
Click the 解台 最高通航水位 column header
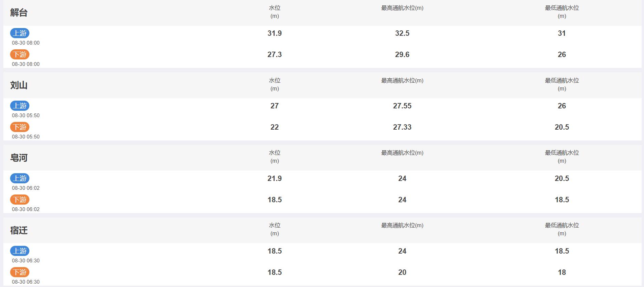[x=402, y=8]
